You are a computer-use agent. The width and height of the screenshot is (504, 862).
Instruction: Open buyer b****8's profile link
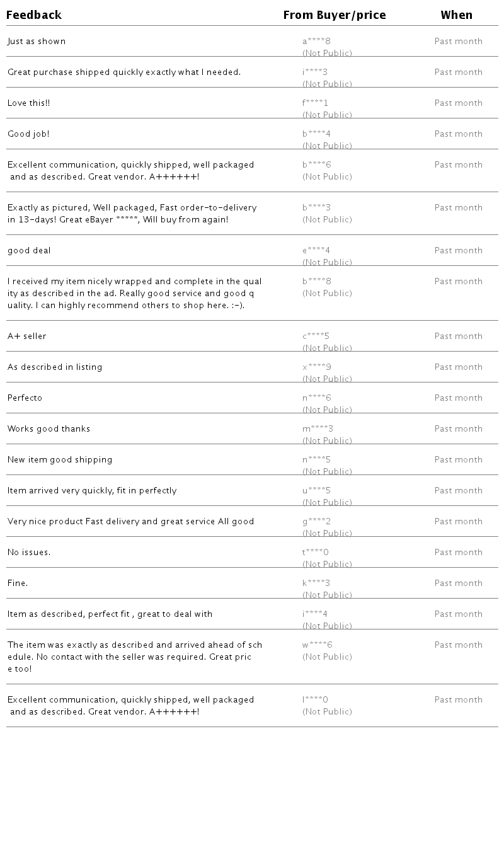coord(316,282)
